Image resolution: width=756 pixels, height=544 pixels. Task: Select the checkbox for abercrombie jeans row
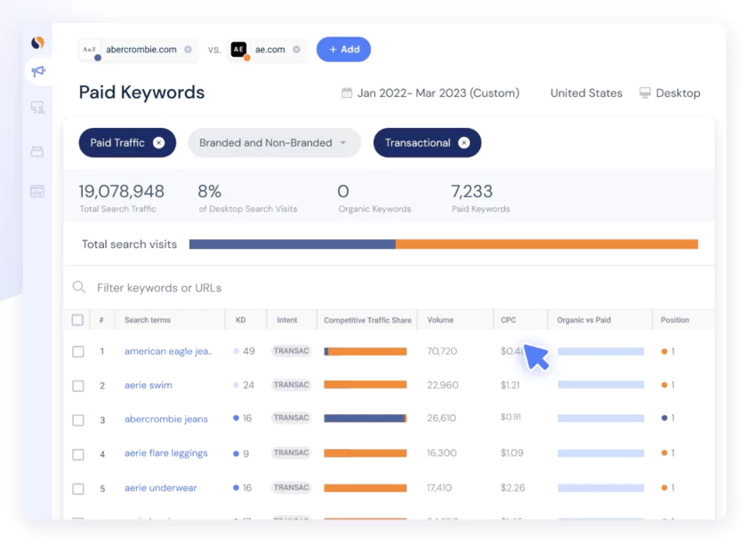click(x=77, y=419)
